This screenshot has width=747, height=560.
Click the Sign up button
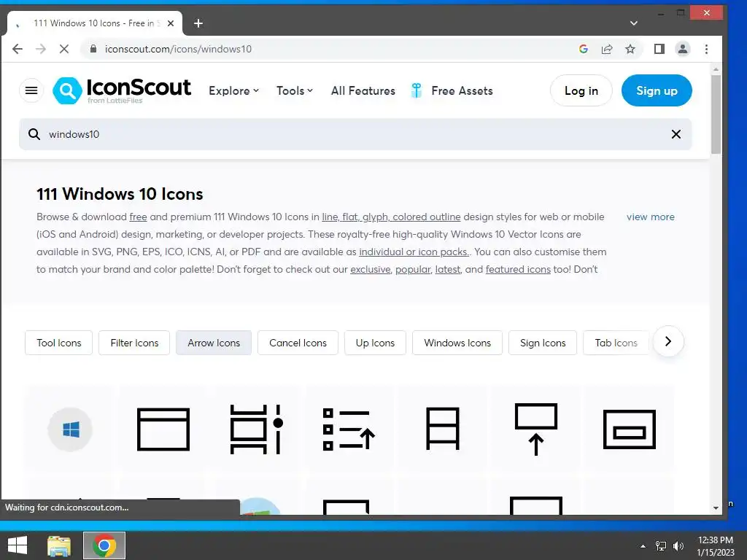[x=657, y=90]
